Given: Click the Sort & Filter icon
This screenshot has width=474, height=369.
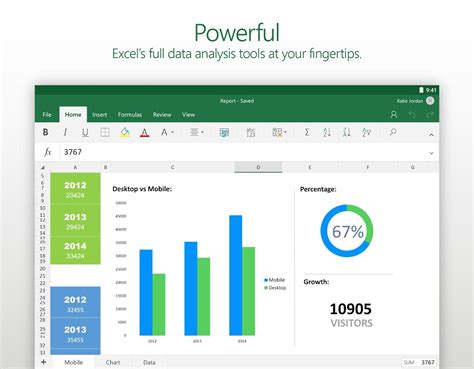Looking at the screenshot, I should (x=366, y=132).
